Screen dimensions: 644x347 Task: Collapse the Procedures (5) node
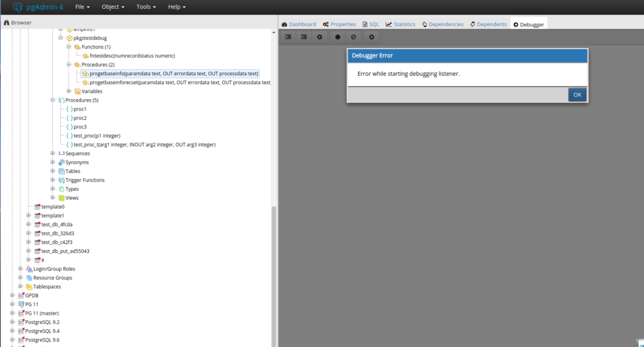pyautogui.click(x=52, y=100)
